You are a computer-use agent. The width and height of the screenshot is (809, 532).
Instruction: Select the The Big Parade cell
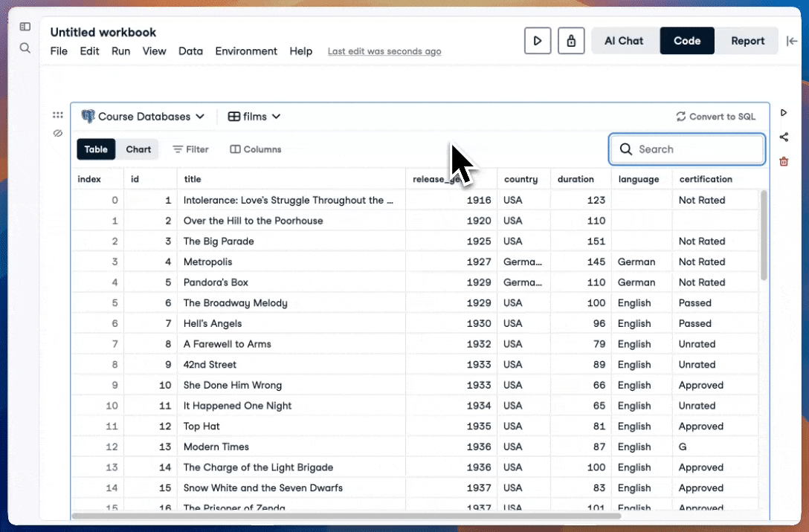pos(291,241)
